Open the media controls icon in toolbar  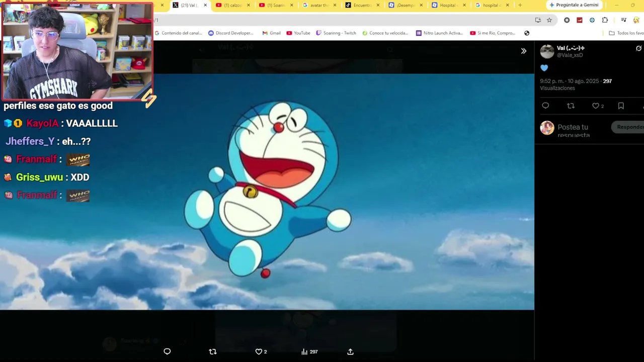(624, 20)
